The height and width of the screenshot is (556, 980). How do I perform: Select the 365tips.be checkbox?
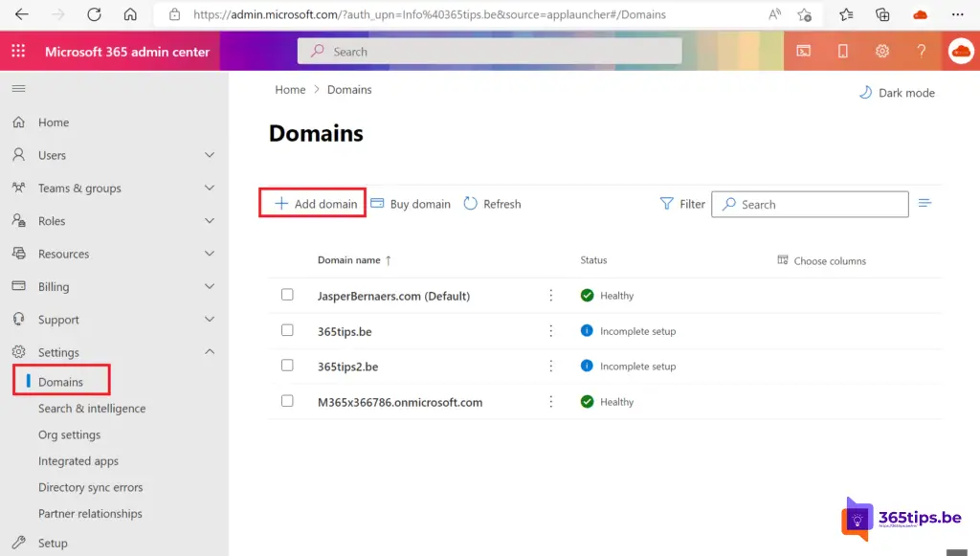(287, 330)
